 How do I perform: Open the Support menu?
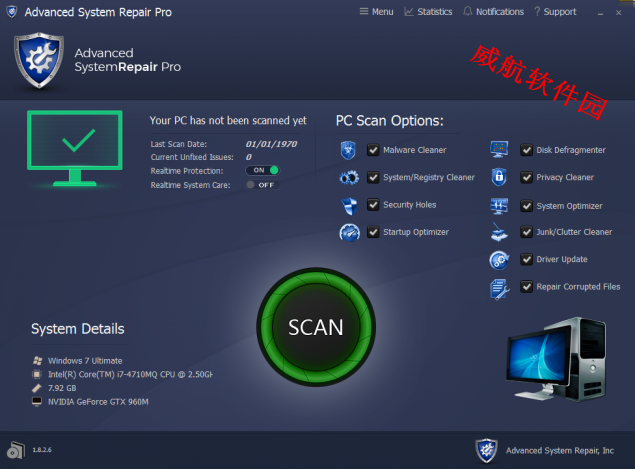pyautogui.click(x=555, y=12)
